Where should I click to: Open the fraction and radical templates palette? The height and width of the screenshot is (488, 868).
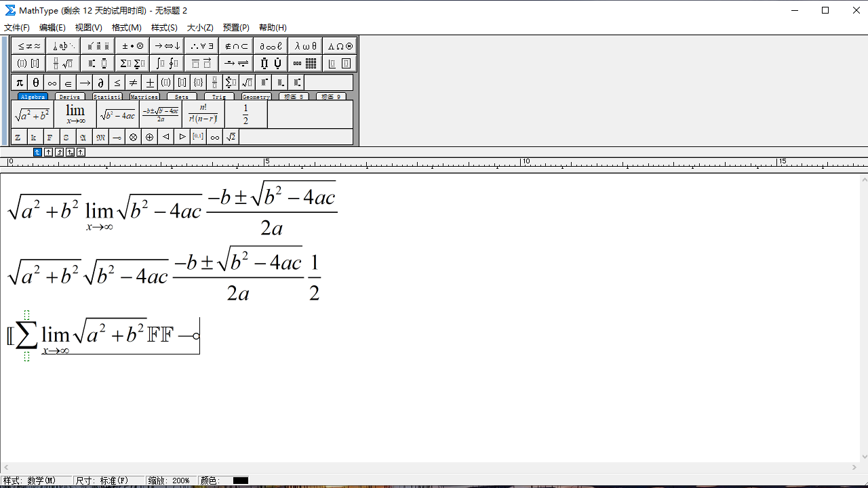[63, 64]
